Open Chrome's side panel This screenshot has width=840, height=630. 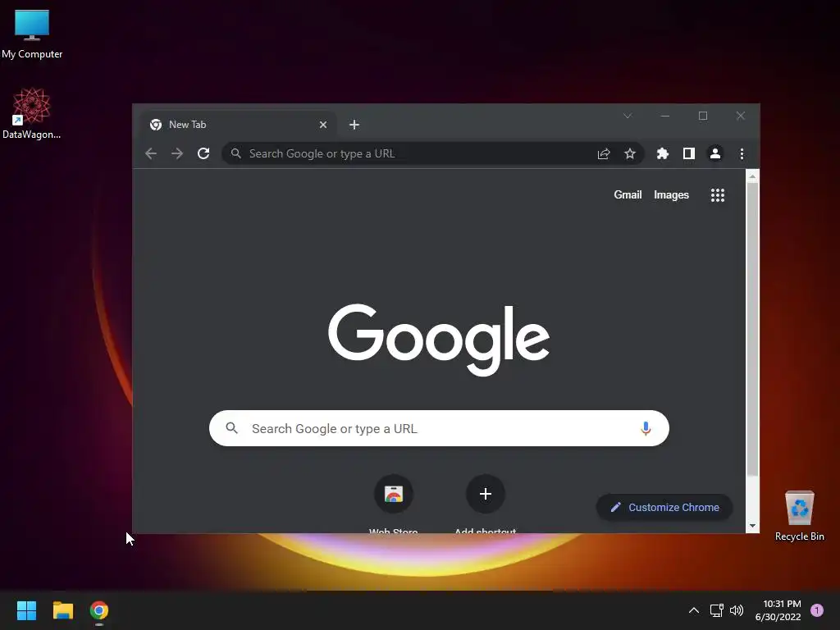click(689, 153)
